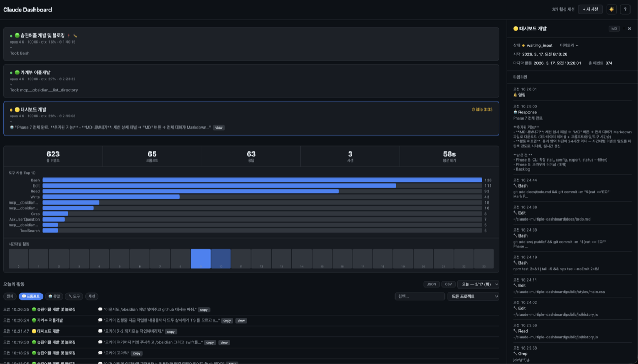Export session as Markdown with MD button
Viewport: 638px width, 364px height.
614,29
